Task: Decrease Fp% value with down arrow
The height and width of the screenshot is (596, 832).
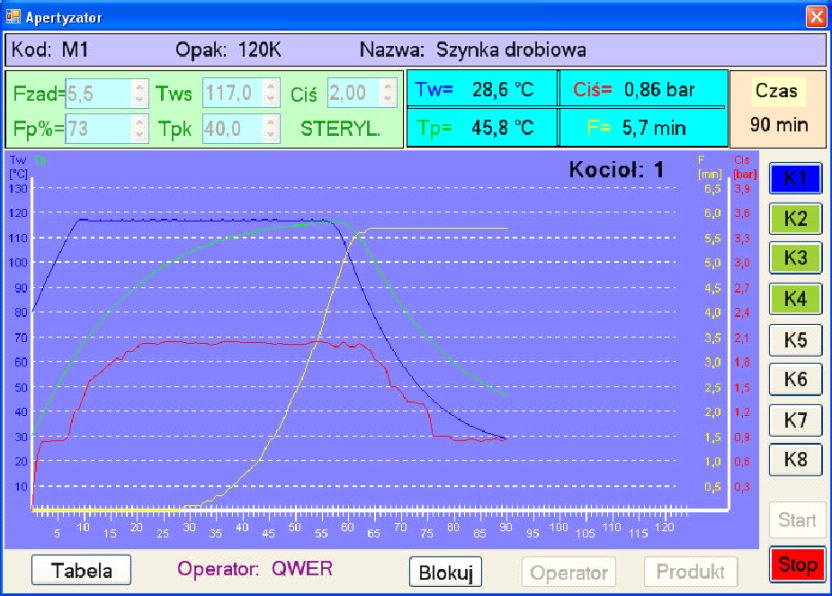Action: point(140,135)
